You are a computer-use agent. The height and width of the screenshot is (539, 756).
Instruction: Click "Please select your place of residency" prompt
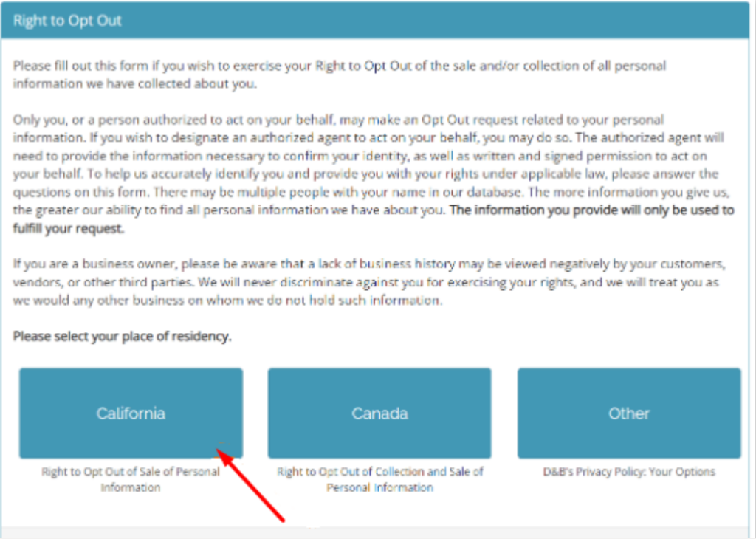[122, 337]
